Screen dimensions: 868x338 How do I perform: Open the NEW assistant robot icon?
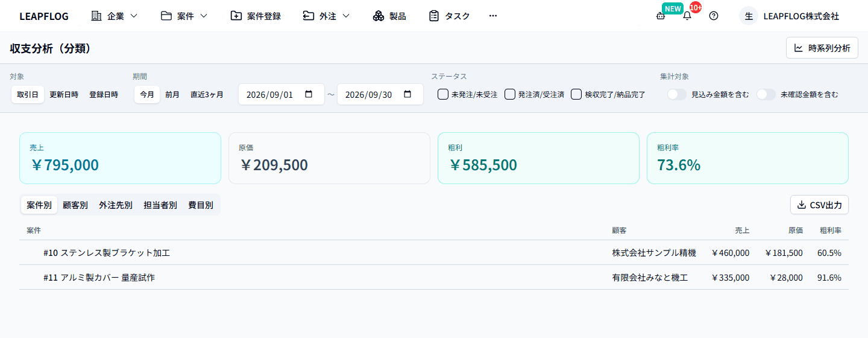pos(661,16)
